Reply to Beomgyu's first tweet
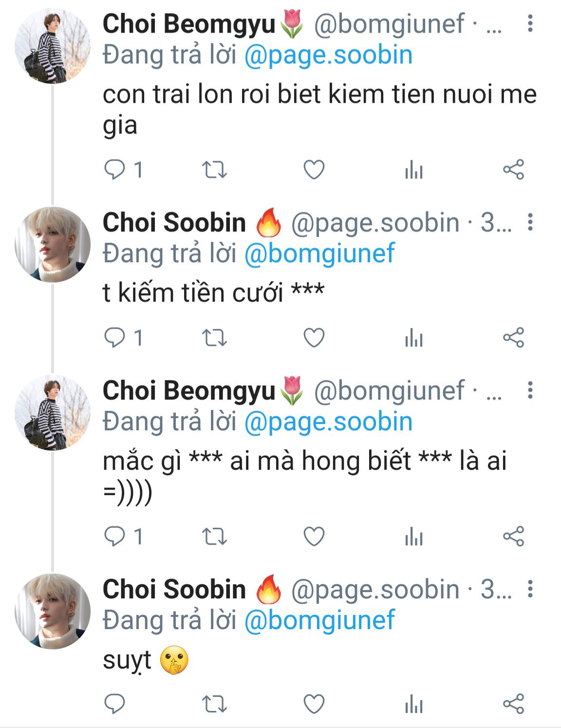561x728 pixels. [x=115, y=170]
